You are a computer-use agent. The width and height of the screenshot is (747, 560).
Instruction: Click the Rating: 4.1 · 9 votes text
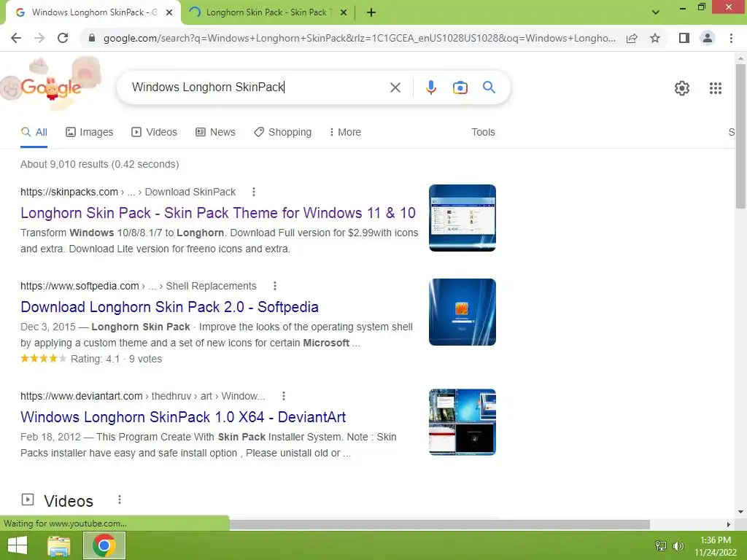pos(116,359)
